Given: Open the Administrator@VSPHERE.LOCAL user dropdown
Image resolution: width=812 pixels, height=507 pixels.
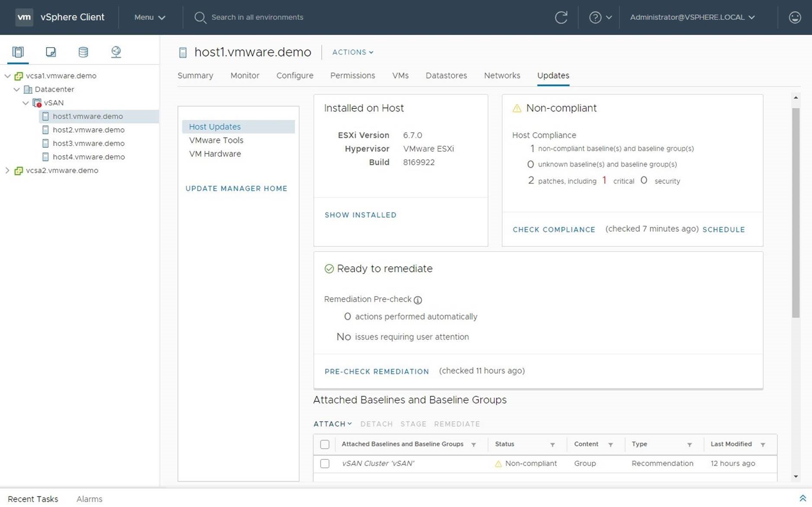Looking at the screenshot, I should (x=692, y=17).
